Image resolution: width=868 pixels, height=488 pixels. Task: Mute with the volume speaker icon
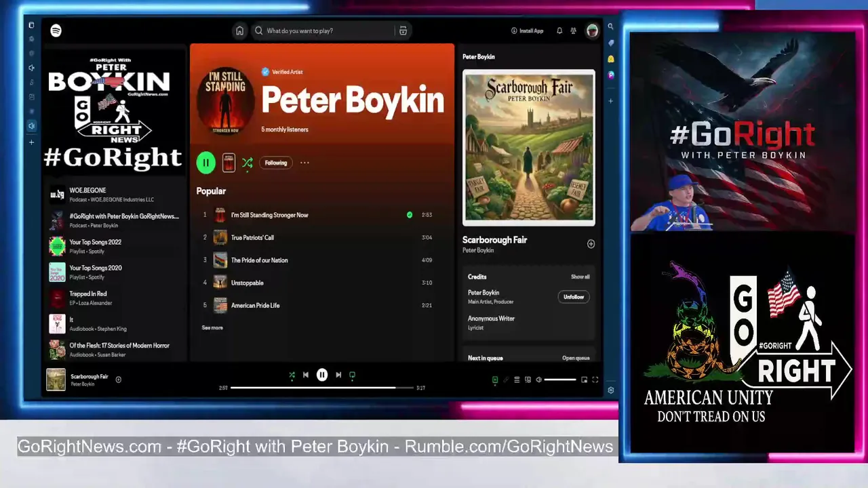pyautogui.click(x=538, y=380)
